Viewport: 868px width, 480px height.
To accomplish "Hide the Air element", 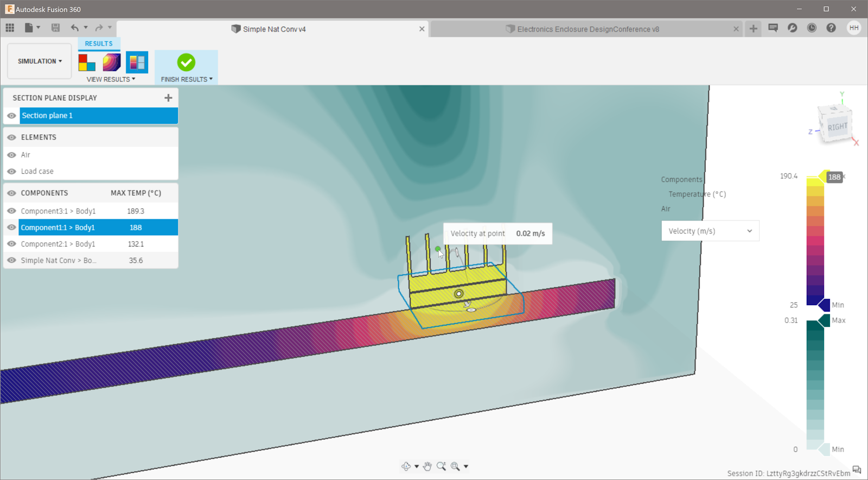I will tap(11, 155).
